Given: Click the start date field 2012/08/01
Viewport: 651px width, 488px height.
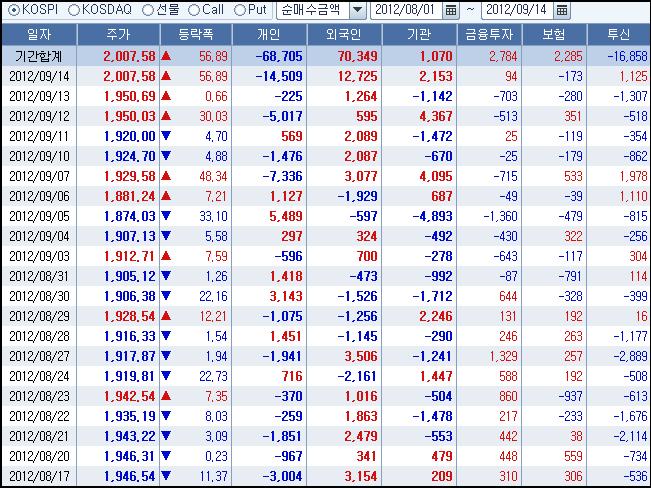Looking at the screenshot, I should point(406,10).
